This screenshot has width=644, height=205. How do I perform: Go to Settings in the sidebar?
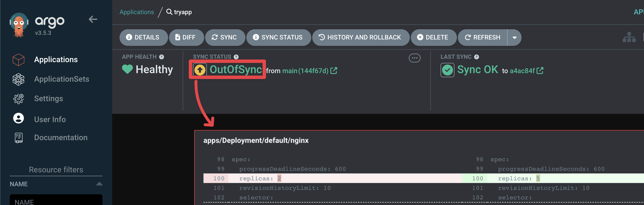(49, 98)
